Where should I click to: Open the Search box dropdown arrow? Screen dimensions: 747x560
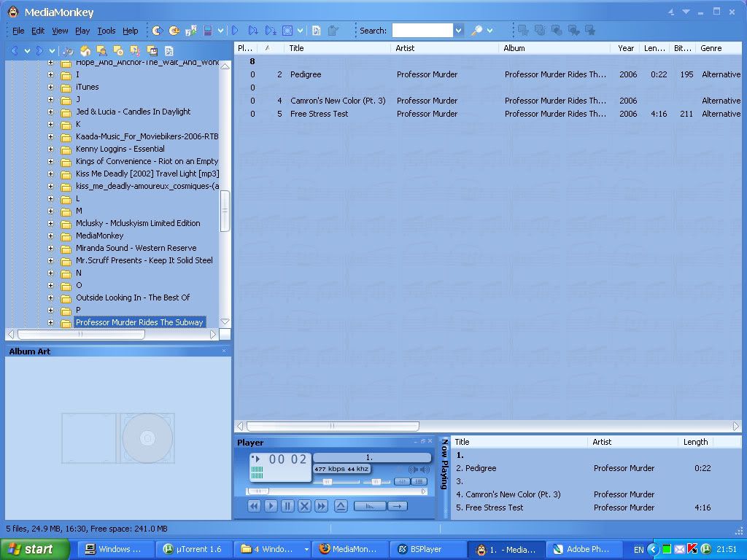click(x=459, y=31)
